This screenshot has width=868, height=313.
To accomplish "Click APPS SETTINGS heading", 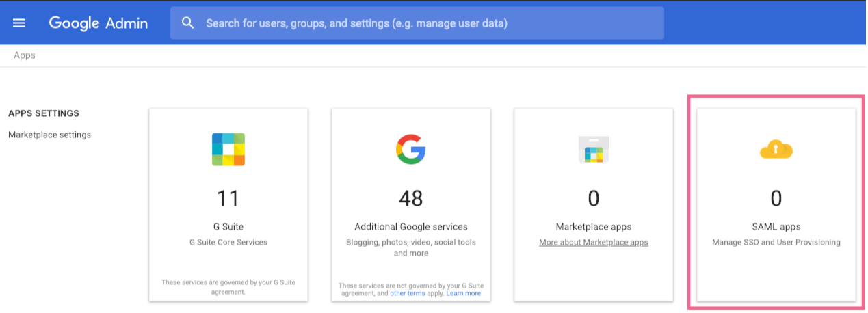I will pyautogui.click(x=44, y=113).
